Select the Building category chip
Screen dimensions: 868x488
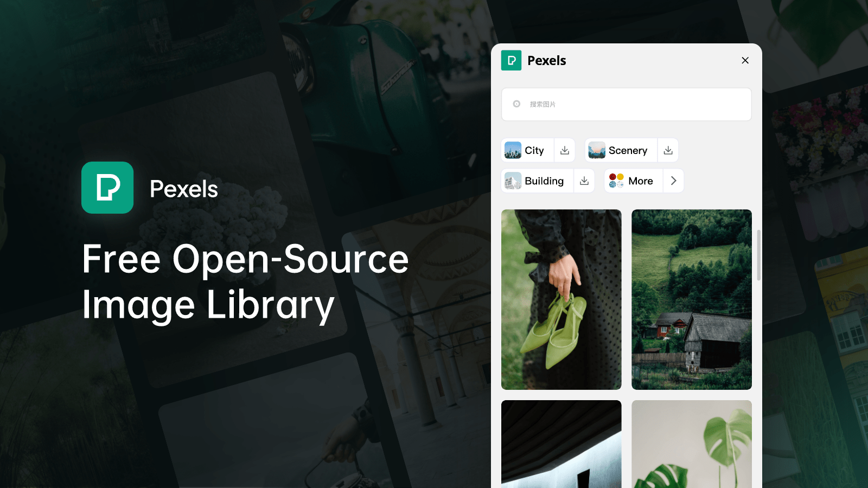pos(538,181)
